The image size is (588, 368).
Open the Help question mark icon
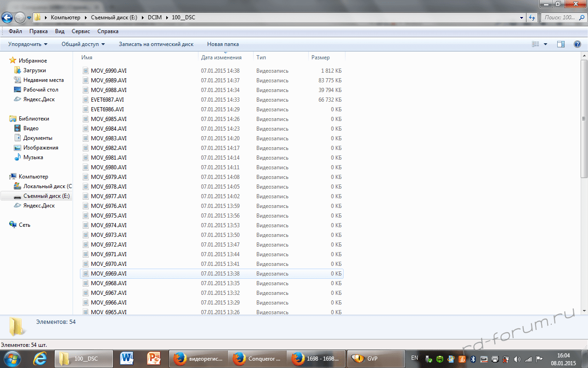(577, 44)
